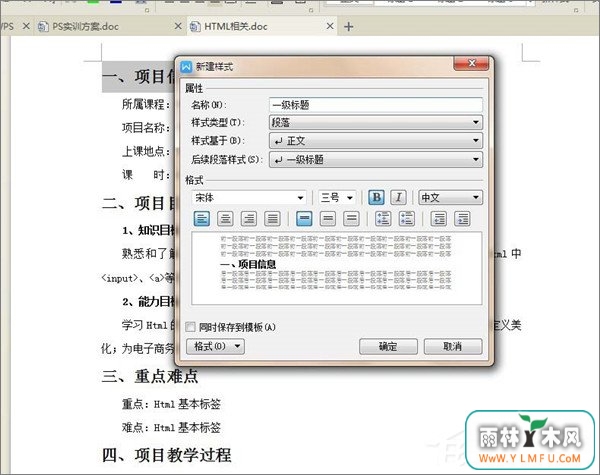
Task: Click decrease indent icon
Action: point(439,219)
